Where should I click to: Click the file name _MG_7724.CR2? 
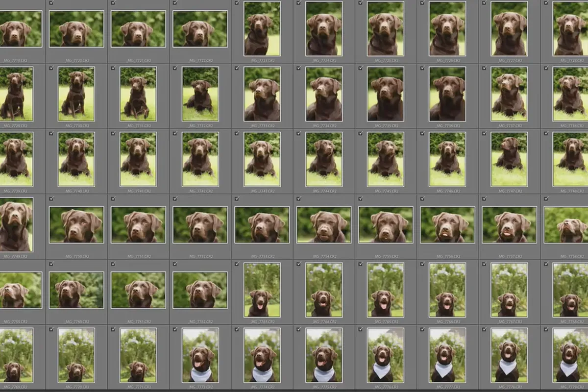pyautogui.click(x=324, y=60)
